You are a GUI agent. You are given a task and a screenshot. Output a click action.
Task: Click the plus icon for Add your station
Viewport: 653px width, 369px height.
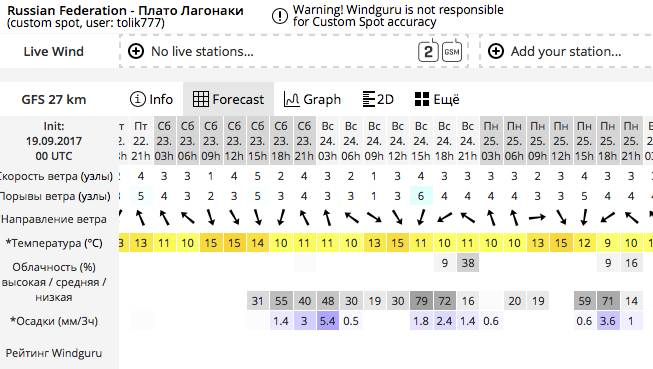pos(496,51)
